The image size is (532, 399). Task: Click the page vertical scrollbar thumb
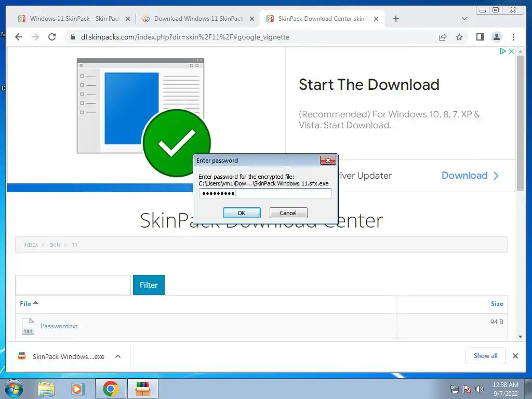click(520, 123)
